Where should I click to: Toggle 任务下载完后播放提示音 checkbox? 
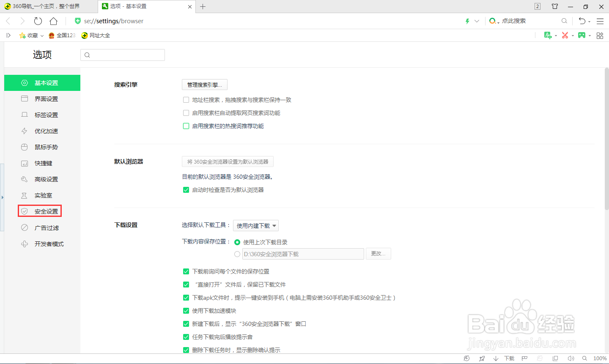pos(186,337)
